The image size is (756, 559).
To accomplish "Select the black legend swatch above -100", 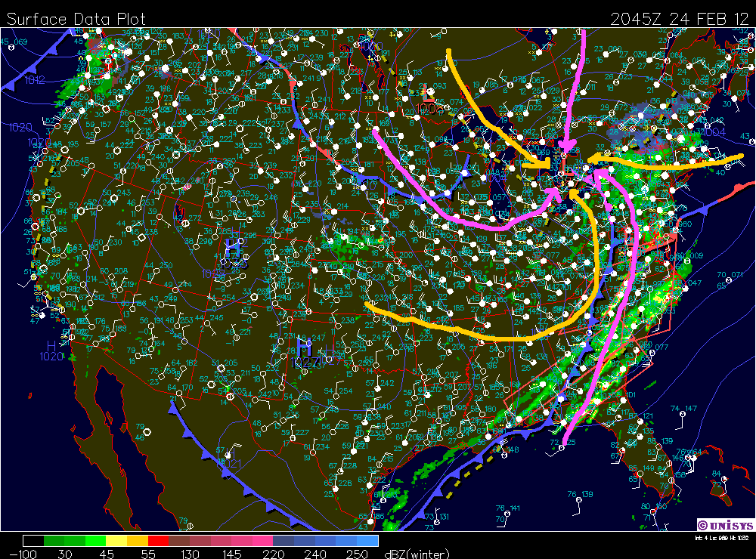I will click(x=33, y=541).
